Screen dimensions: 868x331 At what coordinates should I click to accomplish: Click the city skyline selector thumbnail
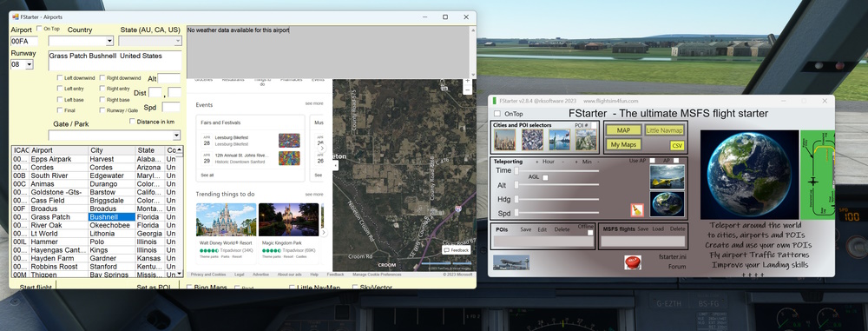pyautogui.click(x=504, y=140)
